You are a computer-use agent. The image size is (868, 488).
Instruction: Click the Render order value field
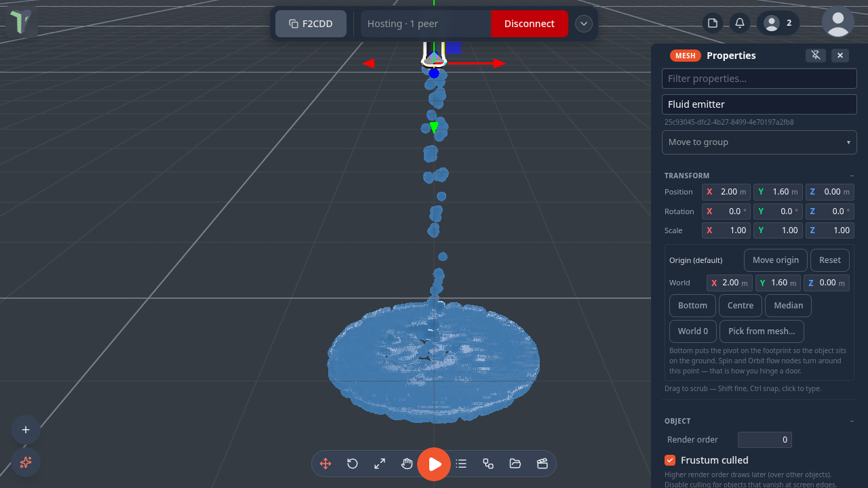coord(765,440)
